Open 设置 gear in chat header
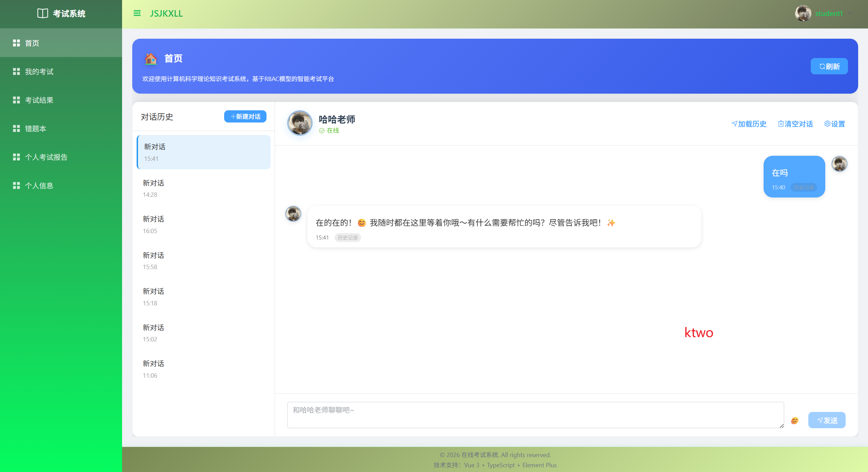The width and height of the screenshot is (868, 472). point(834,124)
